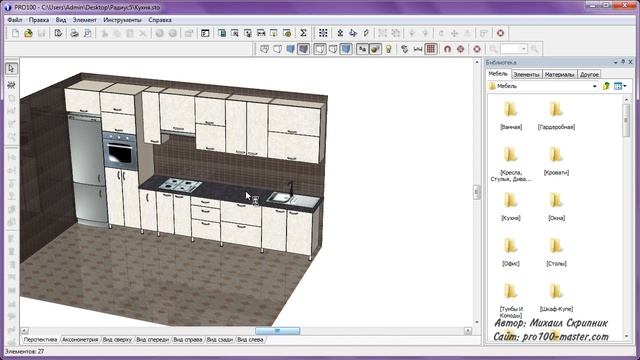The height and width of the screenshot is (360, 640).
Task: Click the furniture library icon with blue cabinet
Action: (x=222, y=33)
